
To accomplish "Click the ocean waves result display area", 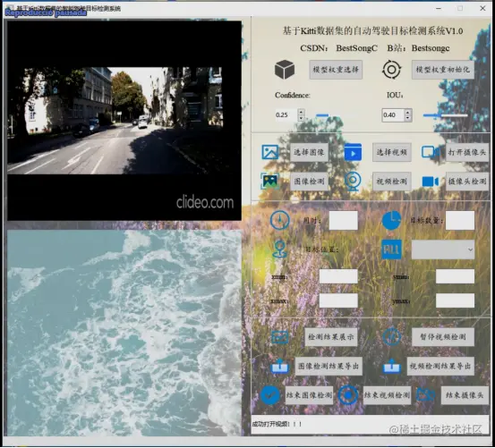I will point(124,333).
